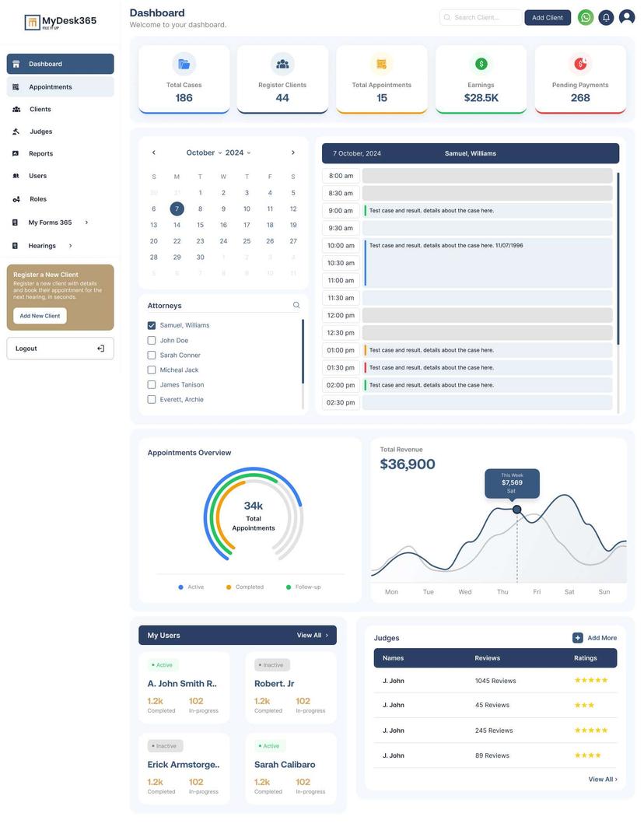
Task: Open Dashboard in the sidebar
Action: (60, 64)
